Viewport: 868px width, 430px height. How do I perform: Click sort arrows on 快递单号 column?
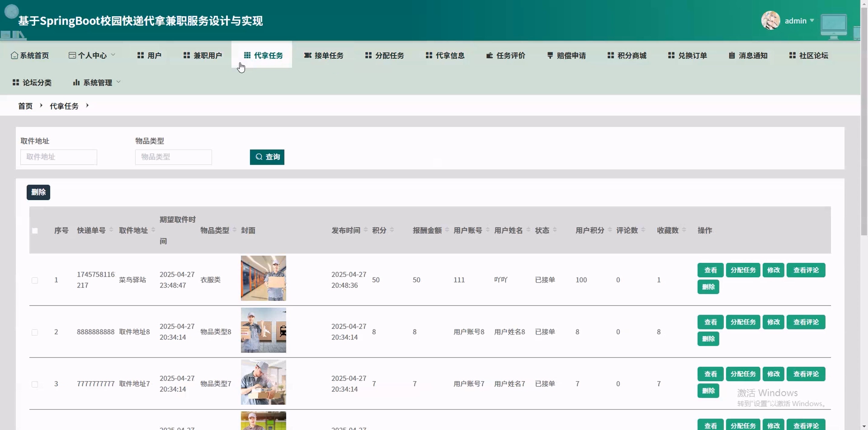pyautogui.click(x=111, y=230)
